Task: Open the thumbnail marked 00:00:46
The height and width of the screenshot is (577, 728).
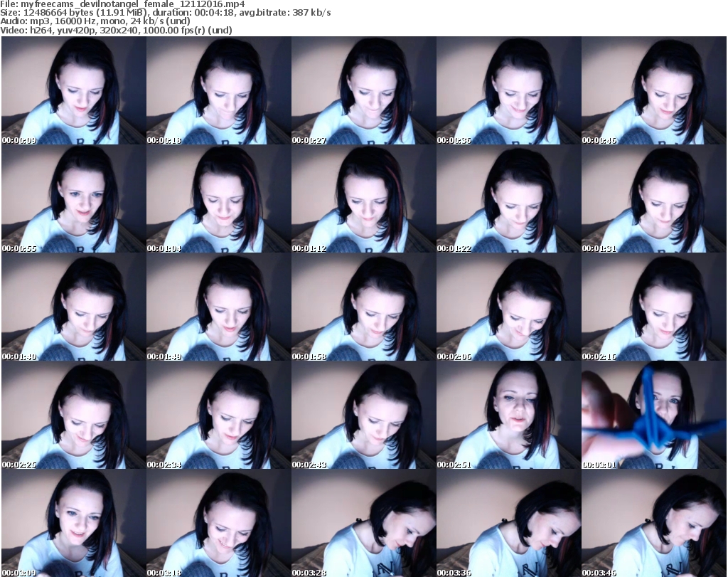Action: [x=653, y=91]
